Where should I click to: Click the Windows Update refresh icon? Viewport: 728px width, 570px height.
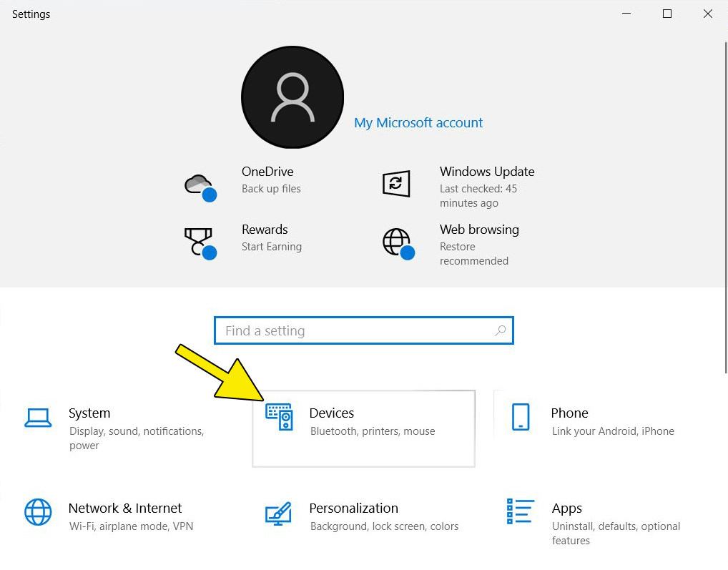tap(396, 183)
